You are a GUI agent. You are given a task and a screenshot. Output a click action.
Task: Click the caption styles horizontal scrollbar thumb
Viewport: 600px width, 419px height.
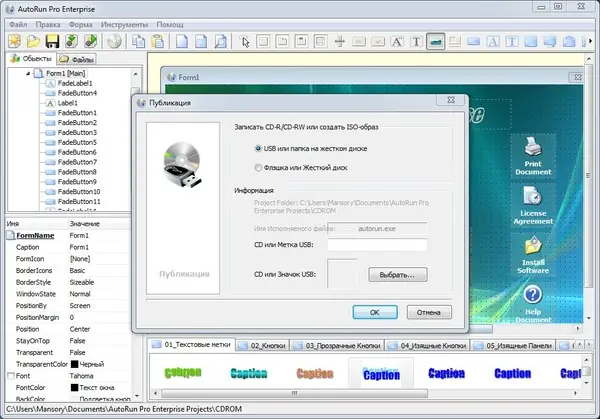point(294,393)
